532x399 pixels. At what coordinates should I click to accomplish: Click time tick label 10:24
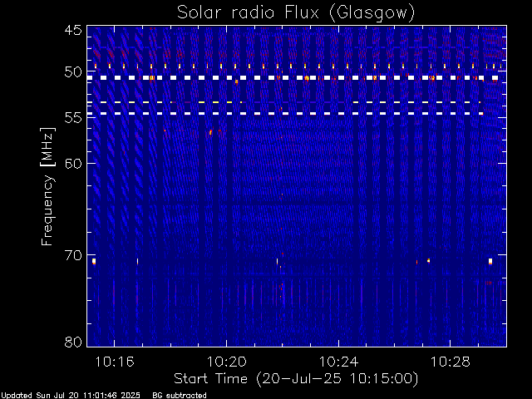pyautogui.click(x=338, y=362)
